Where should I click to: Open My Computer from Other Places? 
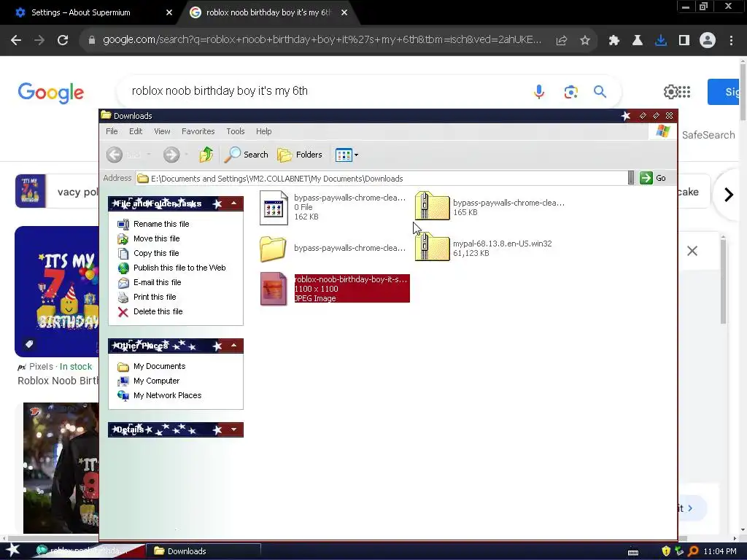(156, 381)
